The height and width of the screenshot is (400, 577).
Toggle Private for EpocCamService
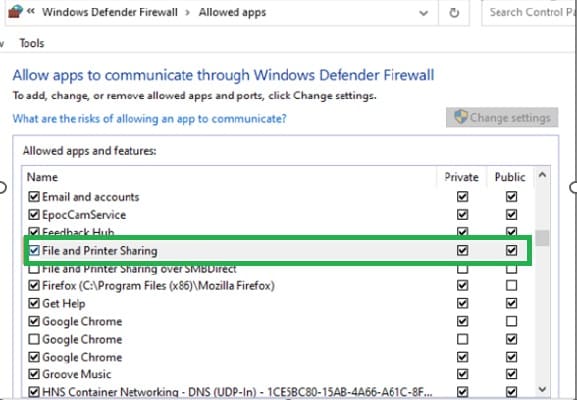point(463,215)
